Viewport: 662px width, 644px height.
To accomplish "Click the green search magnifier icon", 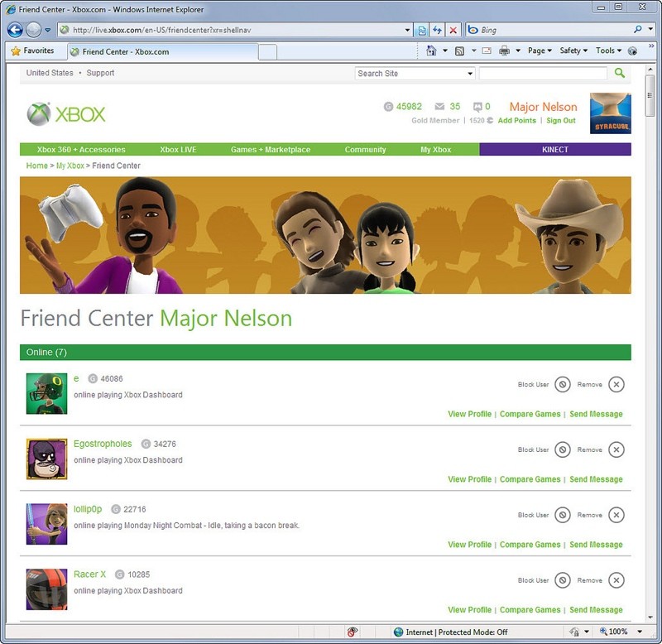I will pyautogui.click(x=620, y=74).
